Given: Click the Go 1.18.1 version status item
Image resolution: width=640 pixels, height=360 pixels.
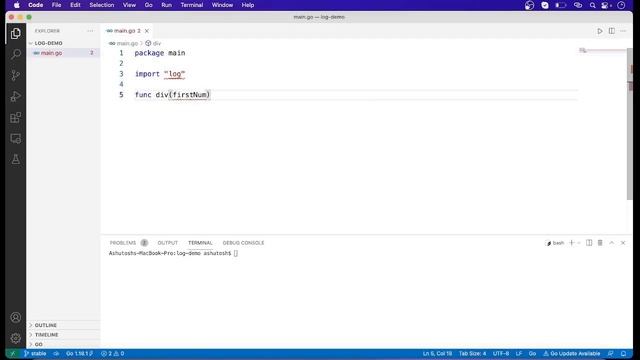Looking at the screenshot, I should click(x=80, y=353).
